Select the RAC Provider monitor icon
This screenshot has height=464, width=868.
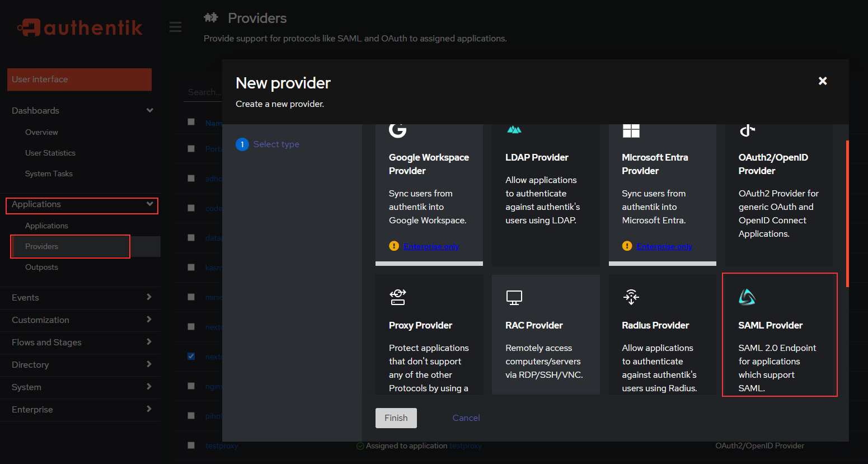tap(514, 297)
